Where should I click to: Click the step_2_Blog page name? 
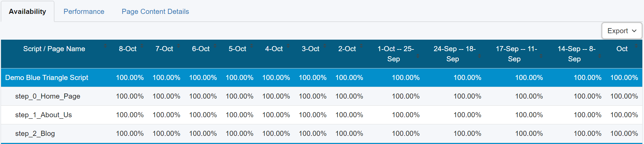[35, 133]
